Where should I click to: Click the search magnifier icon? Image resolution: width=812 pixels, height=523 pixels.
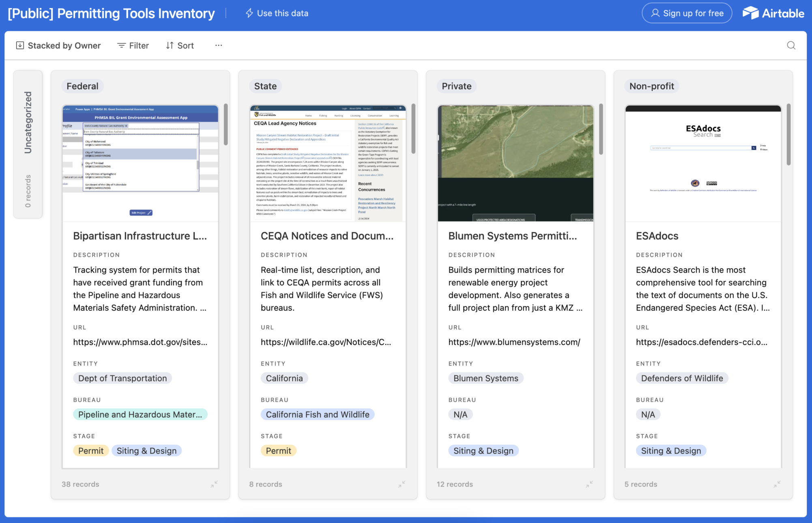tap(791, 45)
